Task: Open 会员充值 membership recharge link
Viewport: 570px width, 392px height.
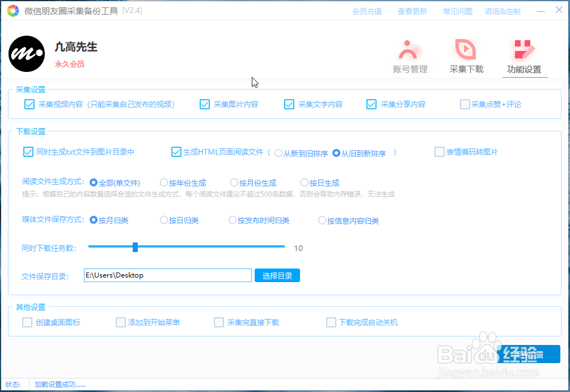Action: click(x=367, y=12)
